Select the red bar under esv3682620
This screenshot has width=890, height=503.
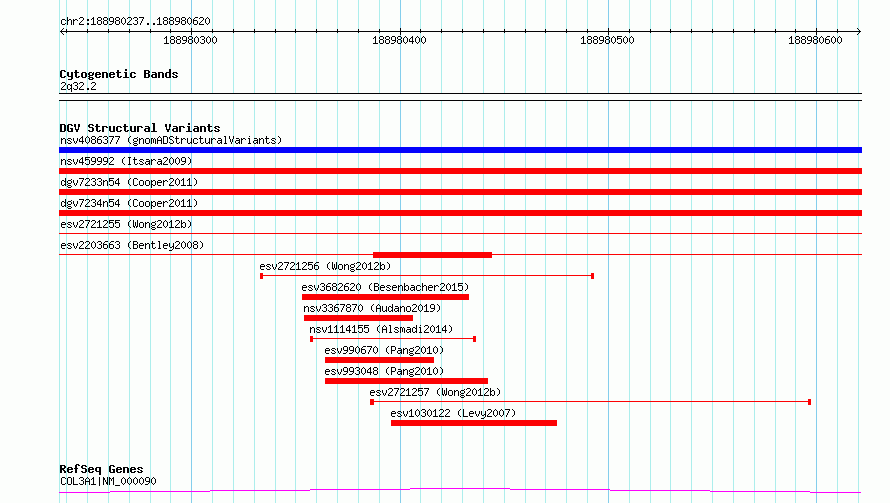click(x=385, y=297)
